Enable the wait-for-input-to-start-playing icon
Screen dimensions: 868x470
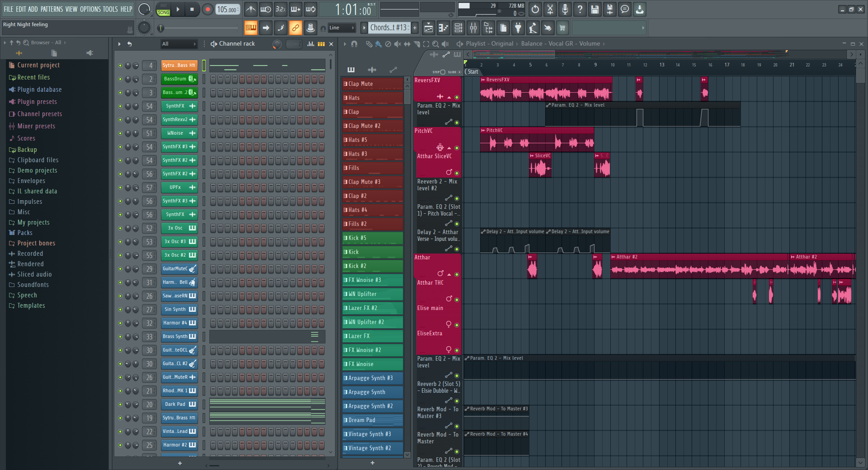tap(266, 9)
